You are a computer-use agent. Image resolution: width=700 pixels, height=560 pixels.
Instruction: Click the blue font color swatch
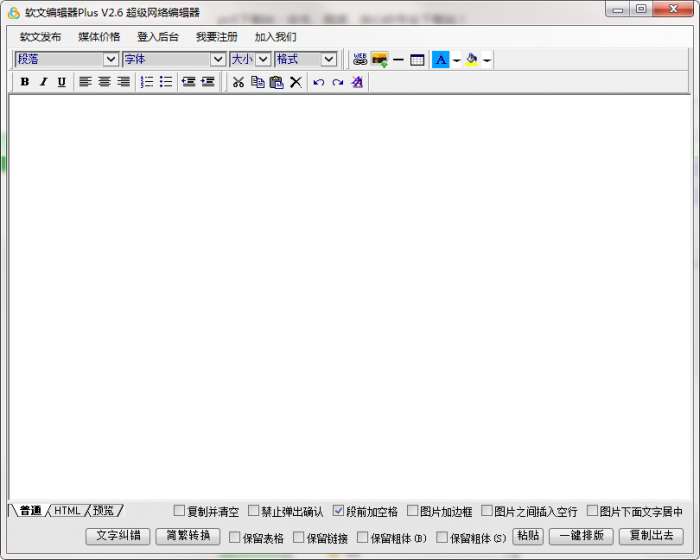[440, 60]
